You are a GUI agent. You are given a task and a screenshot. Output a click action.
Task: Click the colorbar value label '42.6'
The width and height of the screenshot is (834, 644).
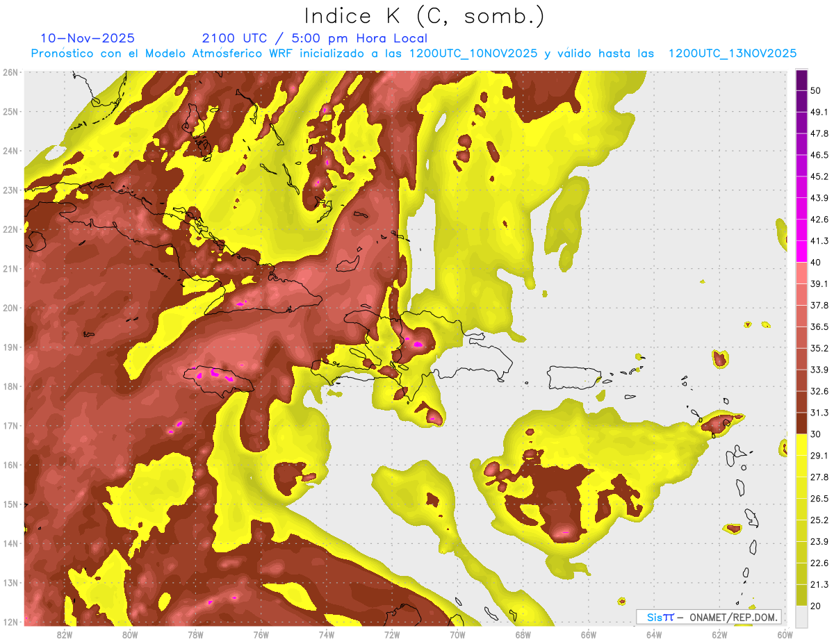818,220
